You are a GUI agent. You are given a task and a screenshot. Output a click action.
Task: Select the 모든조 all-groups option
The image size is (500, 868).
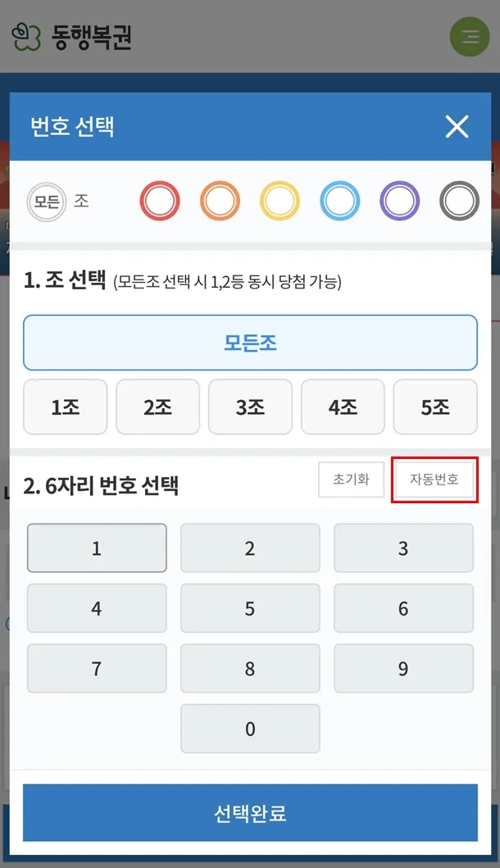[x=250, y=343]
